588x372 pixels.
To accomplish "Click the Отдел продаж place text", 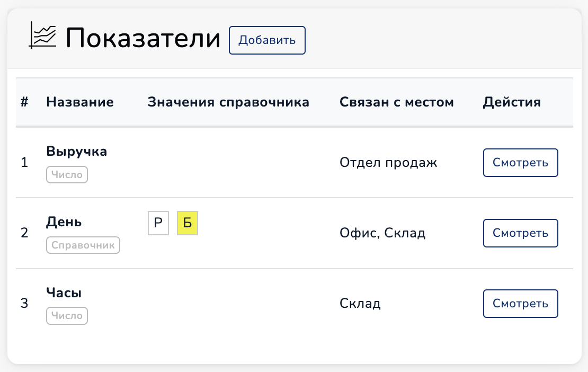I will (x=388, y=163).
